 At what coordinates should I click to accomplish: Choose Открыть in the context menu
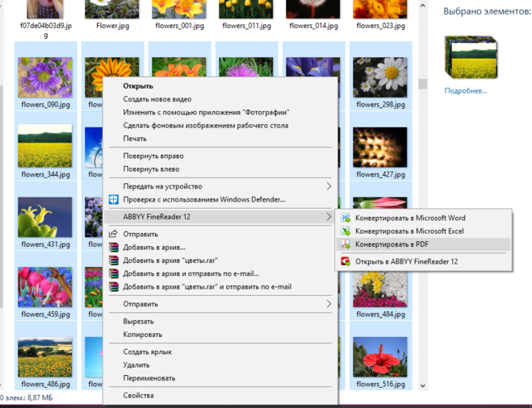pyautogui.click(x=138, y=86)
